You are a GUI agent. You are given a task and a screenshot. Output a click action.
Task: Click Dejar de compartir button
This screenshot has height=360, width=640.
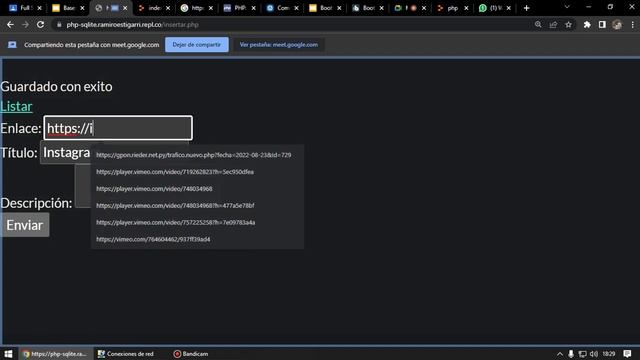point(197,44)
